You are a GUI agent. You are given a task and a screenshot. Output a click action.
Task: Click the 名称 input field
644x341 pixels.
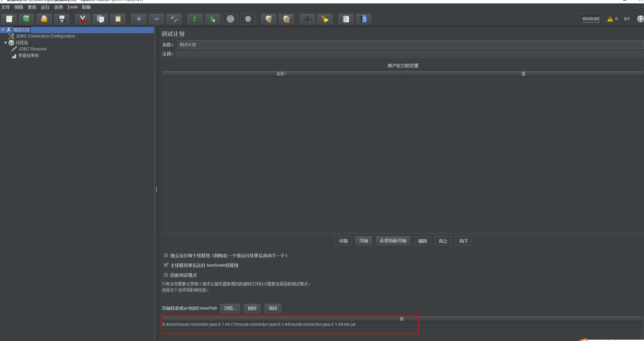(x=410, y=45)
